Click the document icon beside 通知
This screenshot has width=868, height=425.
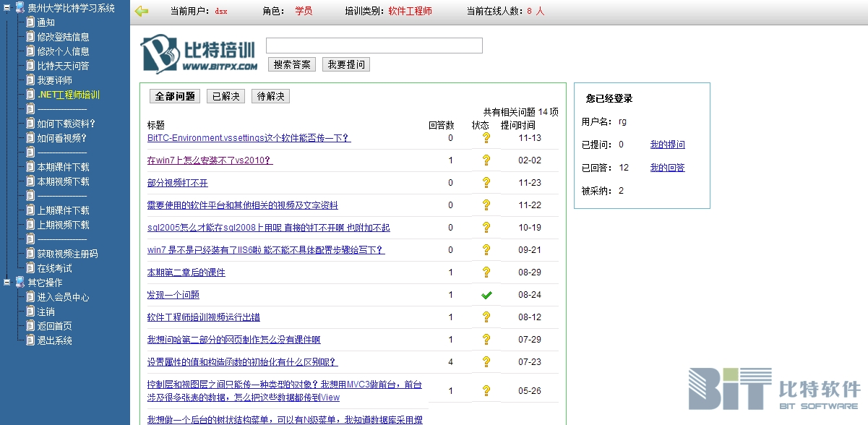tap(30, 22)
